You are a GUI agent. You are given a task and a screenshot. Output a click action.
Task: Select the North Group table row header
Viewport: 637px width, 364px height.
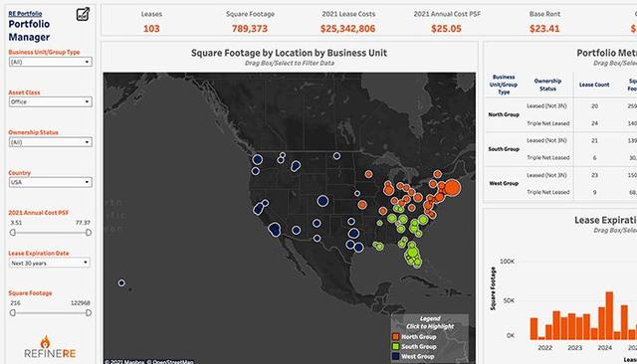(504, 114)
